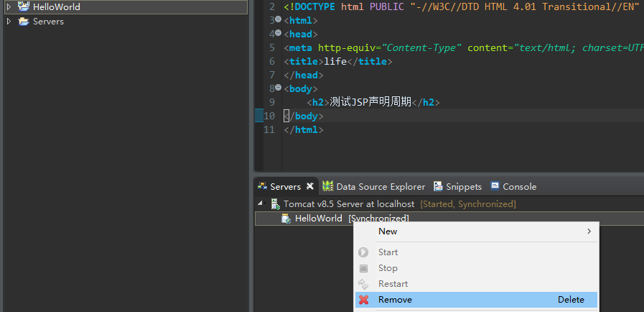Expand the HelloWorld project node
The height and width of the screenshot is (312, 644).
tap(9, 6)
